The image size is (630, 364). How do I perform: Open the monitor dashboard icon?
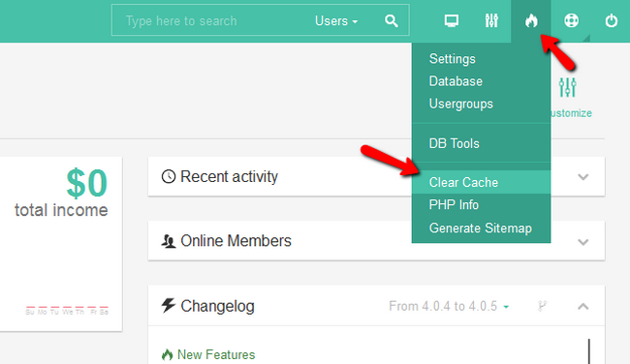452,21
